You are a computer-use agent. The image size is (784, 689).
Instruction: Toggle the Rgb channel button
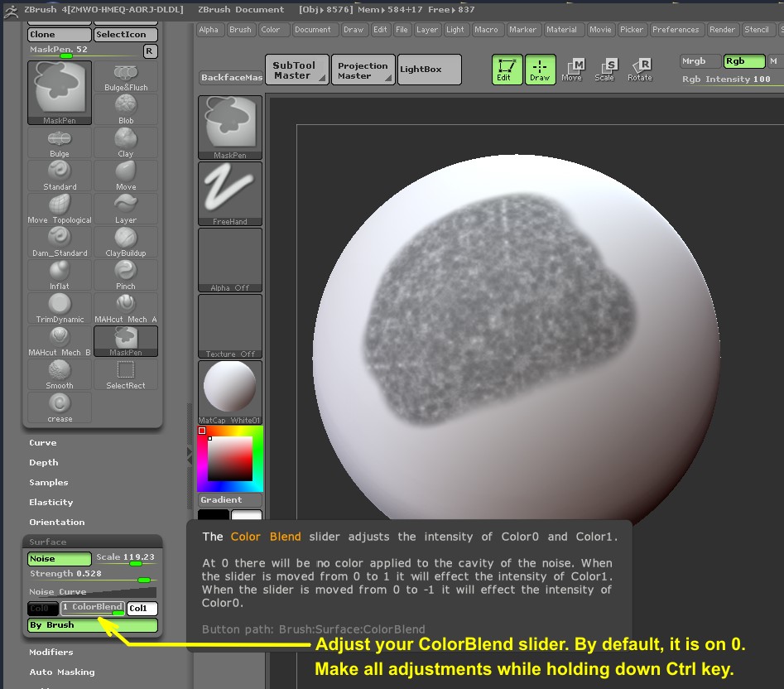744,61
